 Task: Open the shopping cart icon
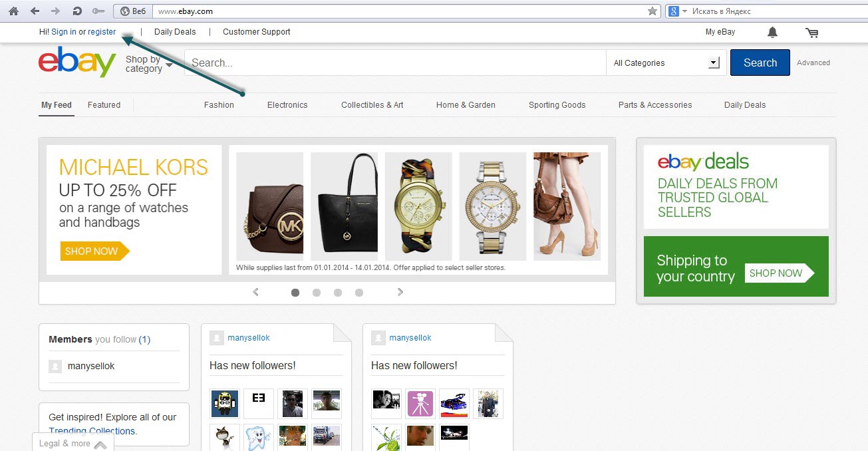[x=811, y=32]
